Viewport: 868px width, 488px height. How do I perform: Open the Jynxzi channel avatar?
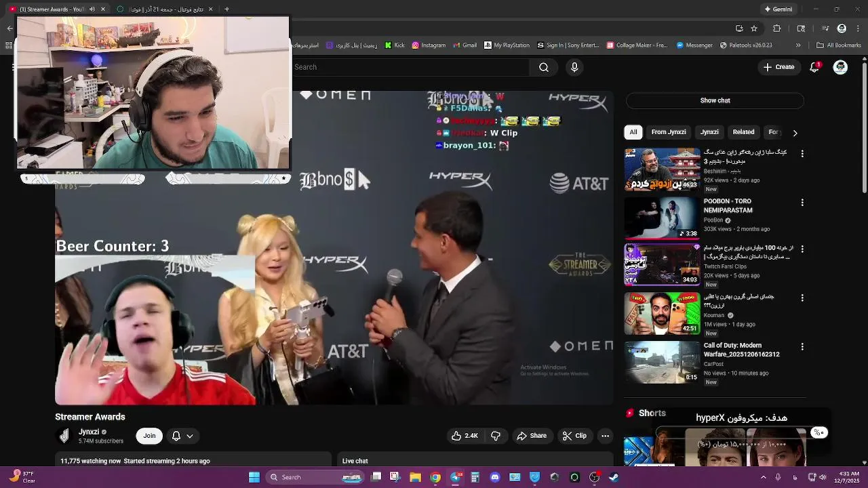[64, 436]
